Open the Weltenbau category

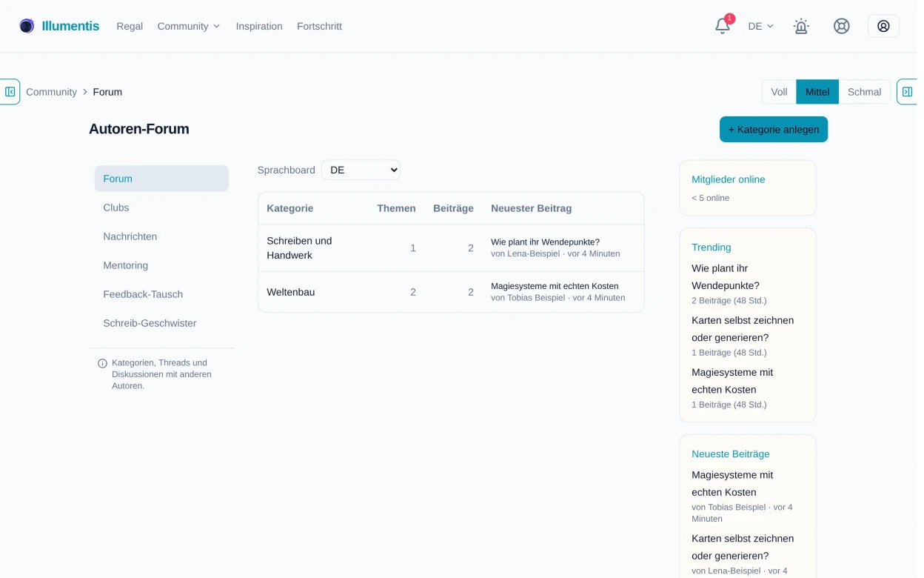[x=291, y=292]
